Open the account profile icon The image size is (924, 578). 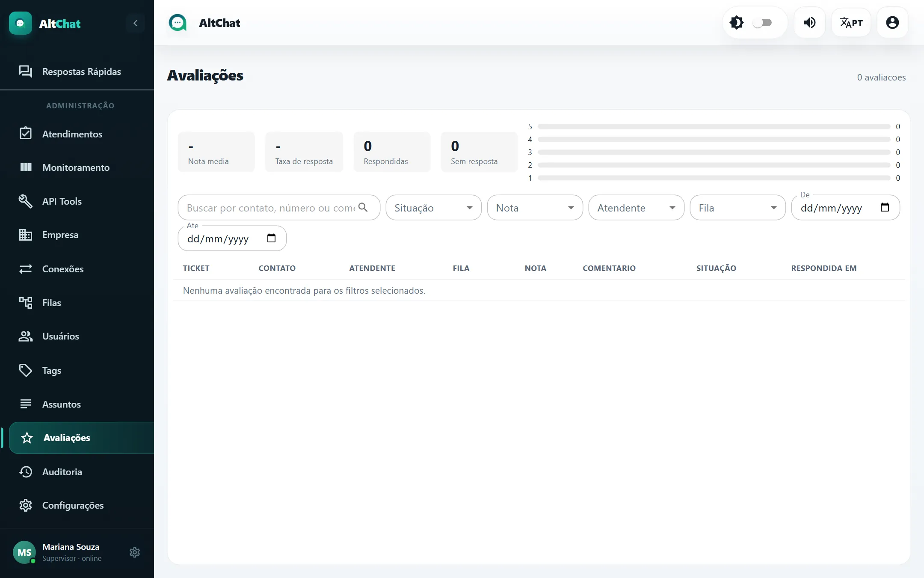point(892,23)
